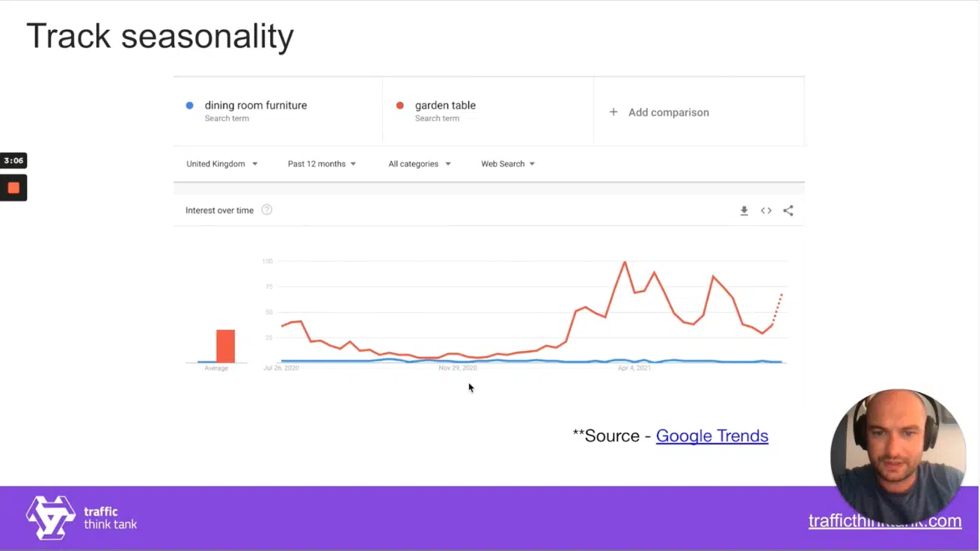
Task: Click the presenter webcam thumbnail
Action: pos(897,456)
